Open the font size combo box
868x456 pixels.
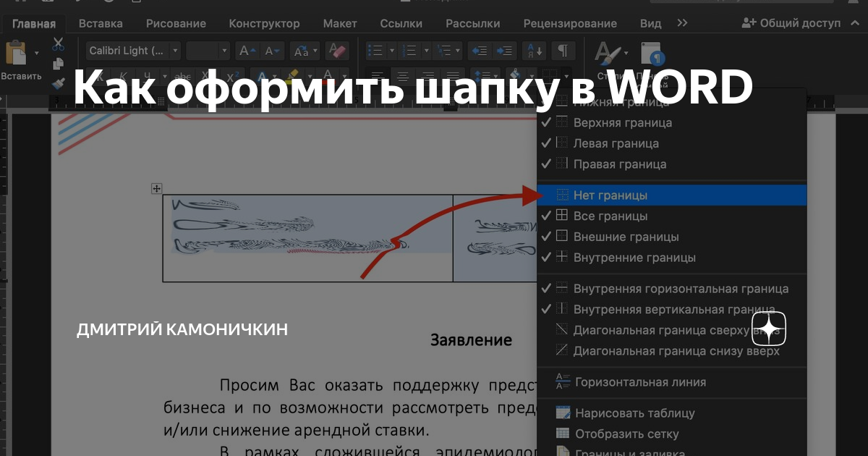(208, 51)
